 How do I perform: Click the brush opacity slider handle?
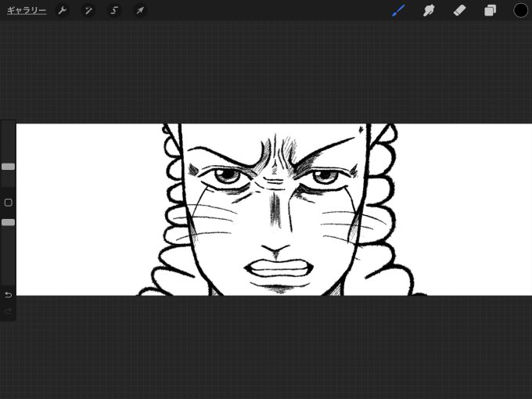point(8,222)
